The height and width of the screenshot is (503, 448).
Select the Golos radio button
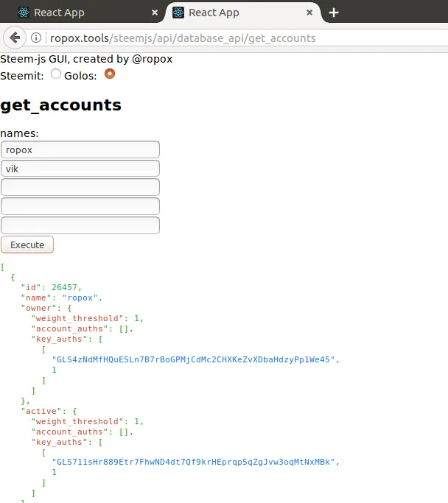[110, 74]
